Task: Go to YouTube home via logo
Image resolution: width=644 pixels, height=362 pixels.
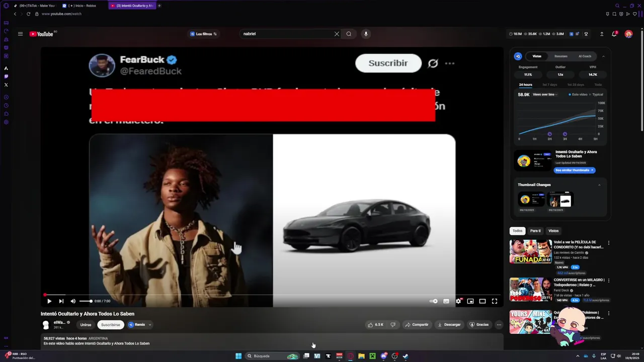Action: pyautogui.click(x=42, y=34)
